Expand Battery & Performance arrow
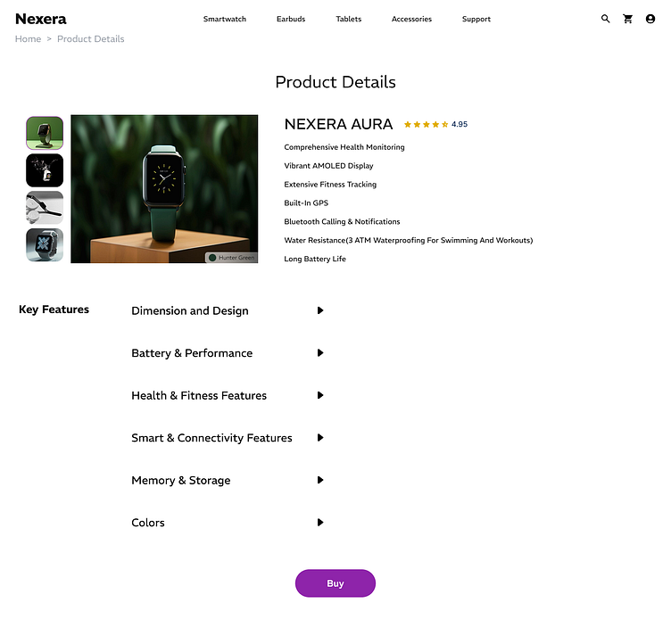671x644 pixels. pyautogui.click(x=320, y=353)
